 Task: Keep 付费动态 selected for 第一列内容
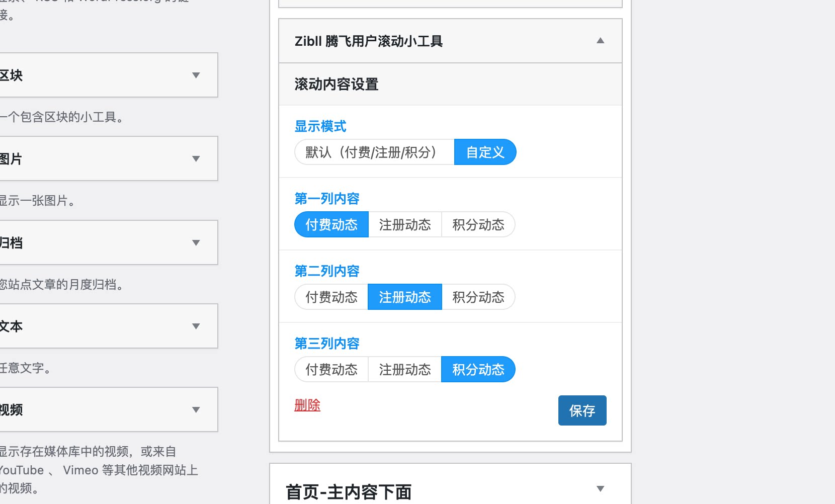[331, 225]
